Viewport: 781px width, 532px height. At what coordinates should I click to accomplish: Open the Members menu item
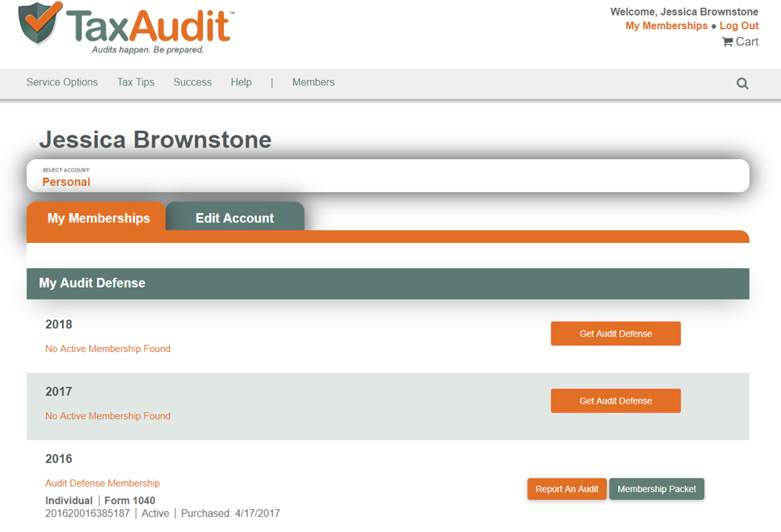pyautogui.click(x=313, y=82)
